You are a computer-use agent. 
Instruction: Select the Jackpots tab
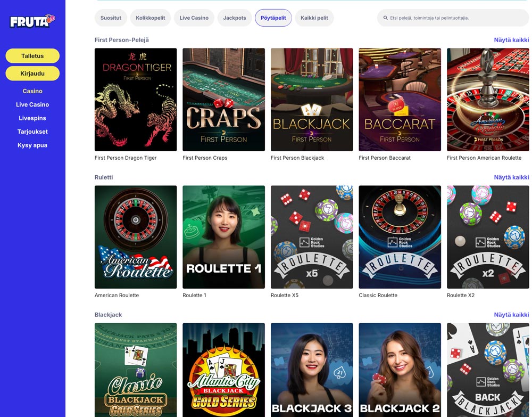(235, 18)
